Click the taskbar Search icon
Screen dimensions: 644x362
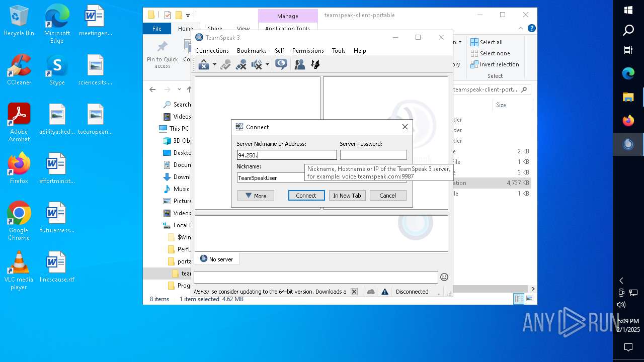[628, 30]
